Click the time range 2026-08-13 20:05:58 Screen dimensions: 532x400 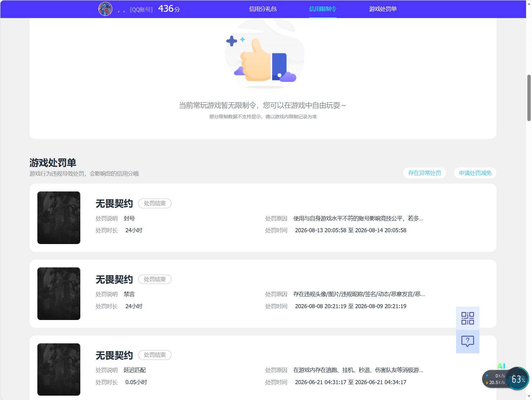click(x=351, y=230)
